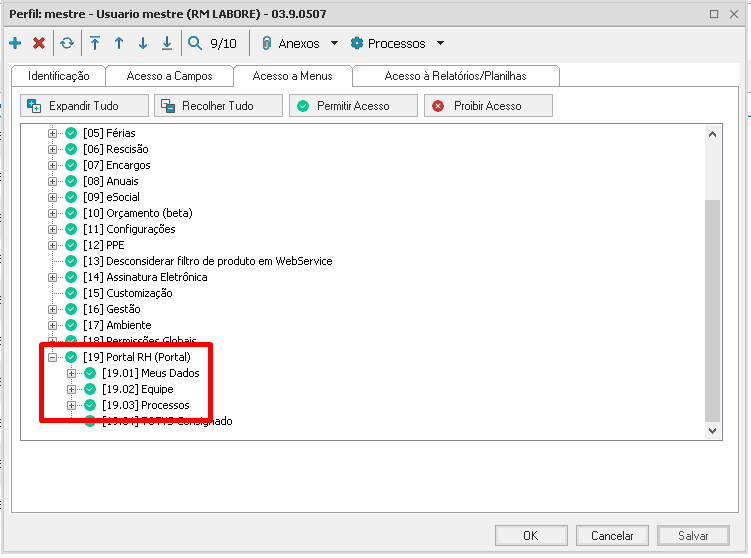The image size is (751, 558).
Task: Click the Permitir Acesso button
Action: [353, 105]
